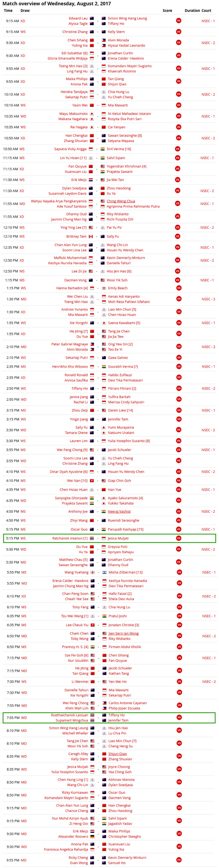Click the VS icon for Edward Lau match
Image resolution: width=219 pixels, height=868 pixels.
coord(178,20)
